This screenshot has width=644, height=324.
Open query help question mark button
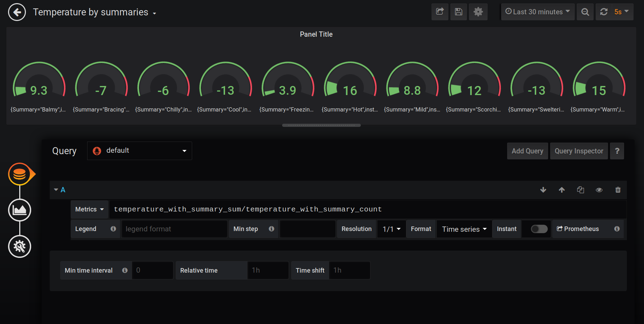click(617, 151)
